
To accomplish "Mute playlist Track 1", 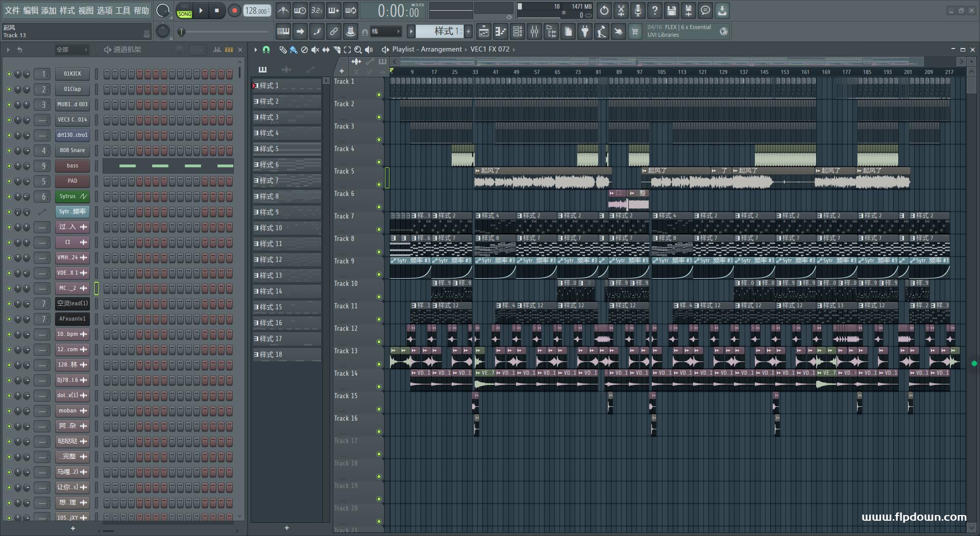I will pyautogui.click(x=379, y=94).
